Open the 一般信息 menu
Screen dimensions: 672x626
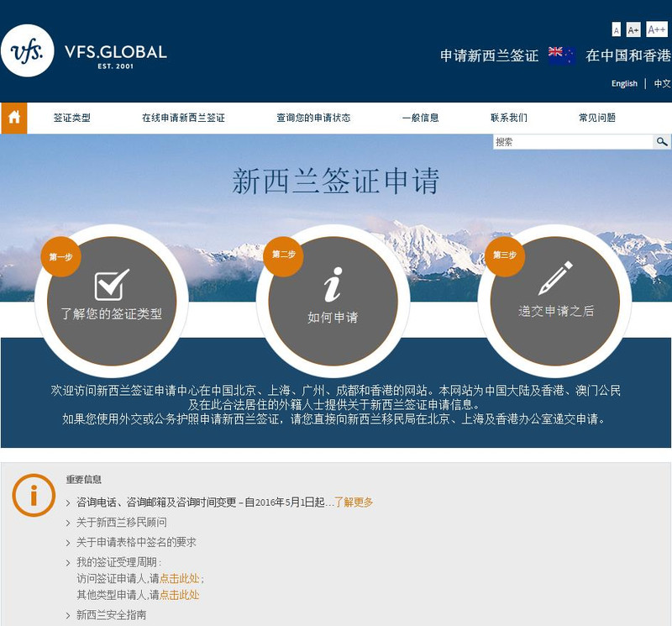[x=420, y=118]
